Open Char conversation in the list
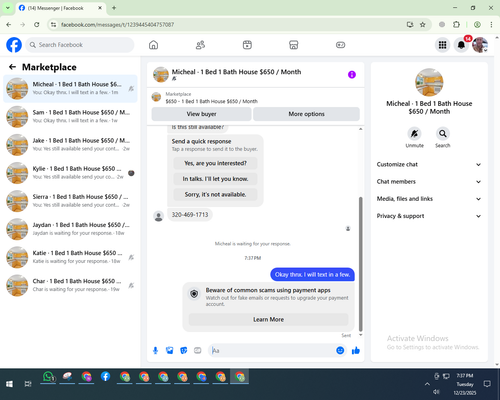This screenshot has width=500, height=400. click(70, 285)
